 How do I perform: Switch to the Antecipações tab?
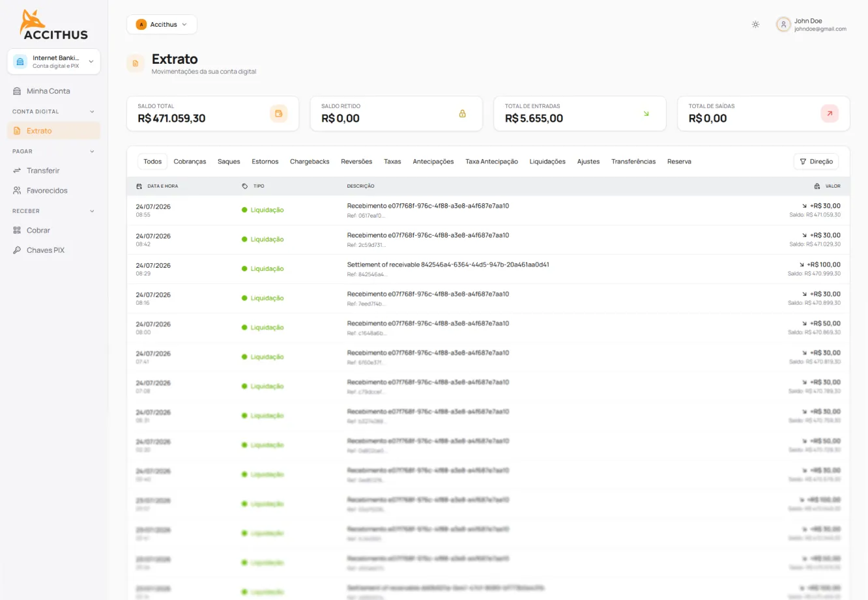coord(433,162)
